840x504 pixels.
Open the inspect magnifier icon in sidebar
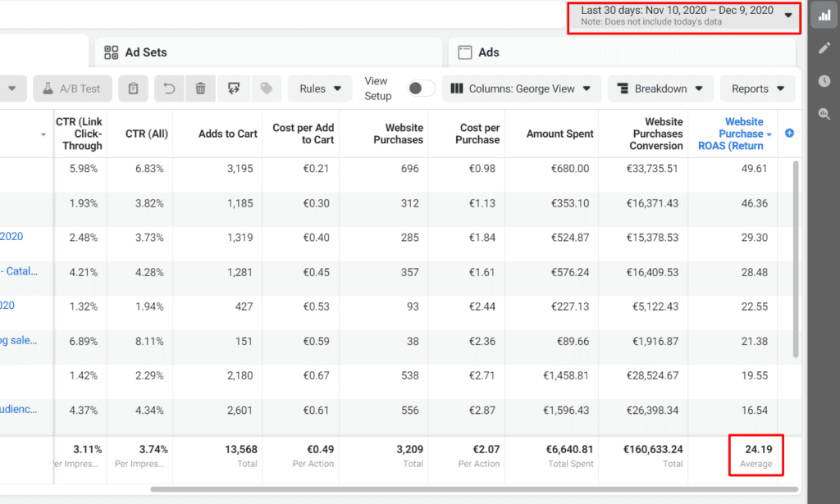coord(824,113)
